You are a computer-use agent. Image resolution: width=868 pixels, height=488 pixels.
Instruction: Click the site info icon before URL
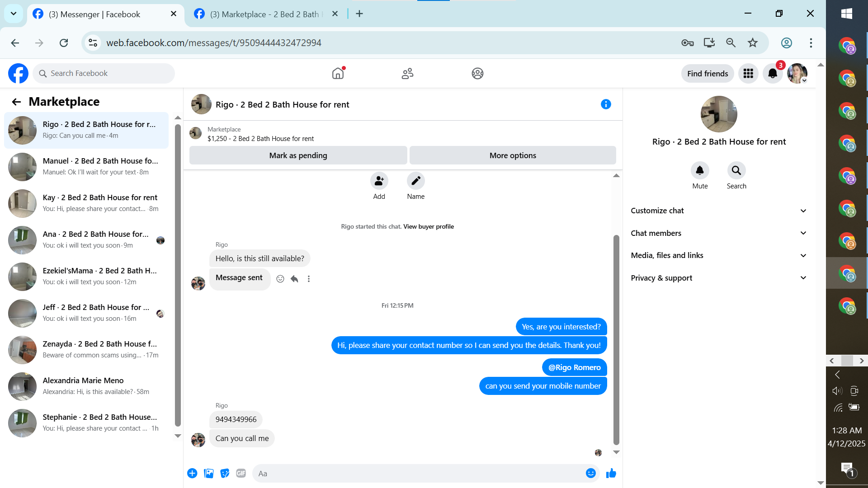93,43
